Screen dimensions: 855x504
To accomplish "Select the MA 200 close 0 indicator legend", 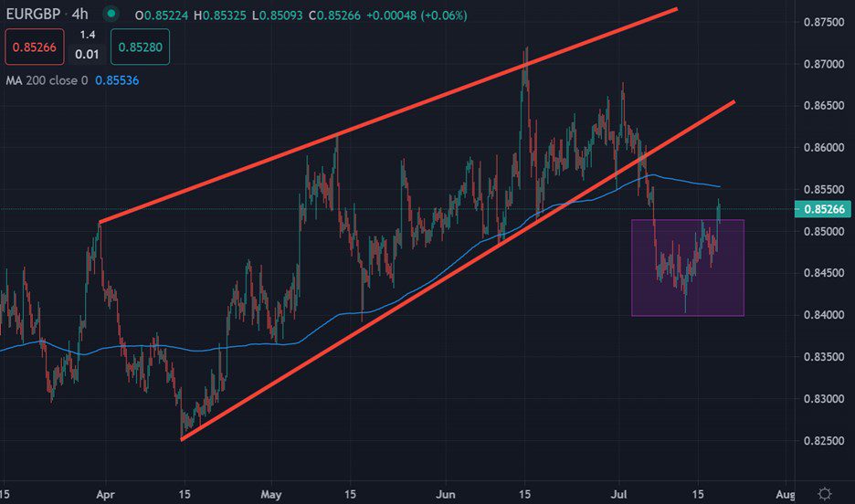I will (x=47, y=80).
